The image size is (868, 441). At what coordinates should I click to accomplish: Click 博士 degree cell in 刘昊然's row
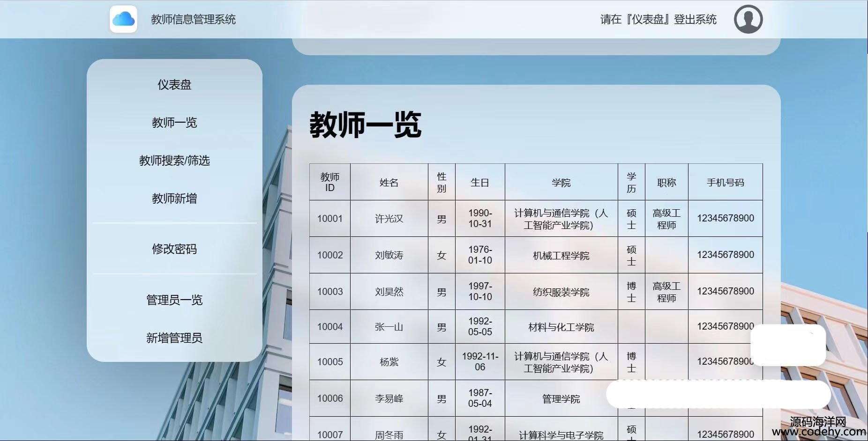point(631,292)
